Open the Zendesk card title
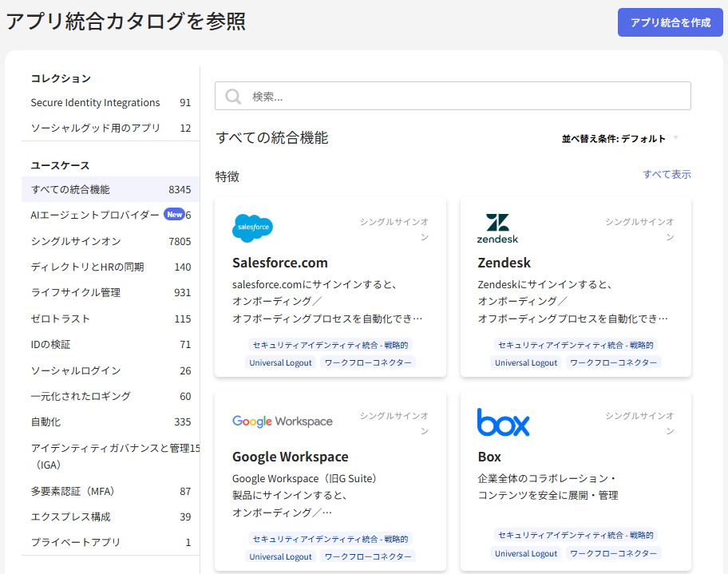This screenshot has height=574, width=728. 504,263
